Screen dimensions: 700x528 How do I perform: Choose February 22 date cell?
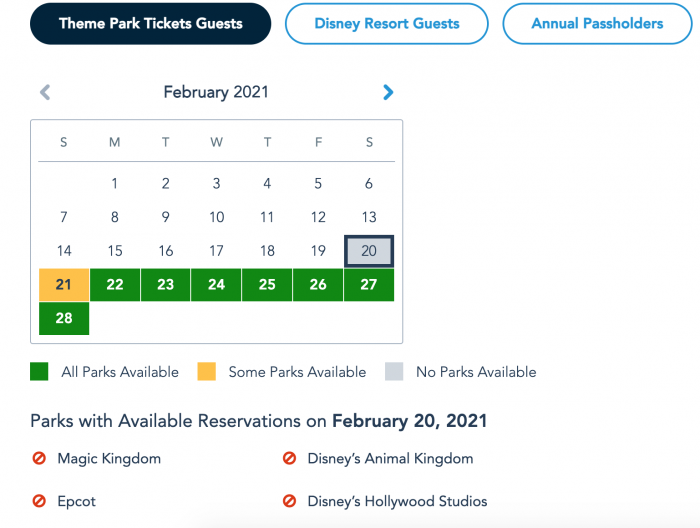[115, 285]
